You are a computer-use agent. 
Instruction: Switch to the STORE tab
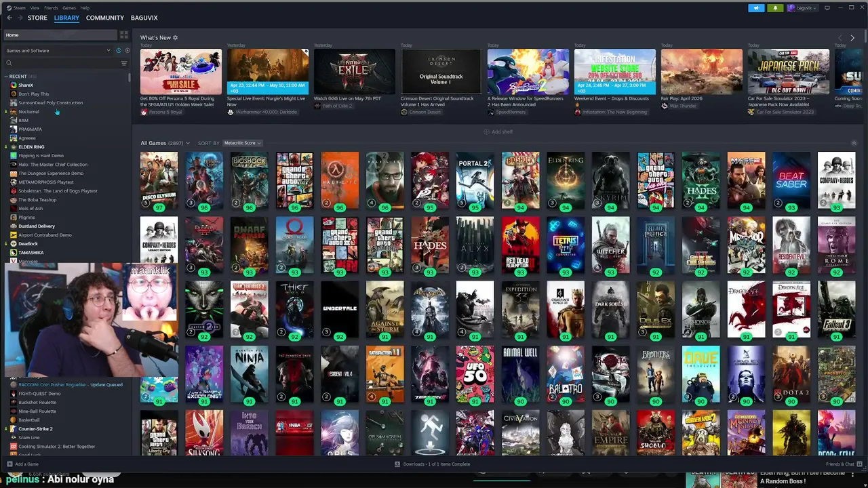pyautogui.click(x=37, y=18)
